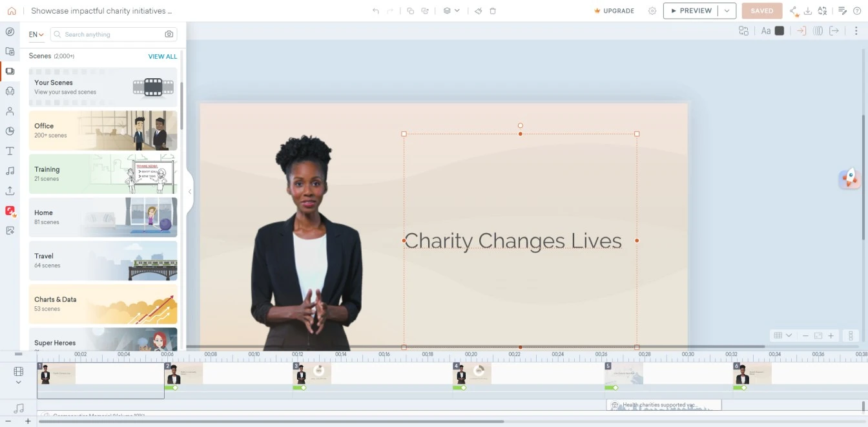Expand the PREVIEW options arrow

coord(727,11)
